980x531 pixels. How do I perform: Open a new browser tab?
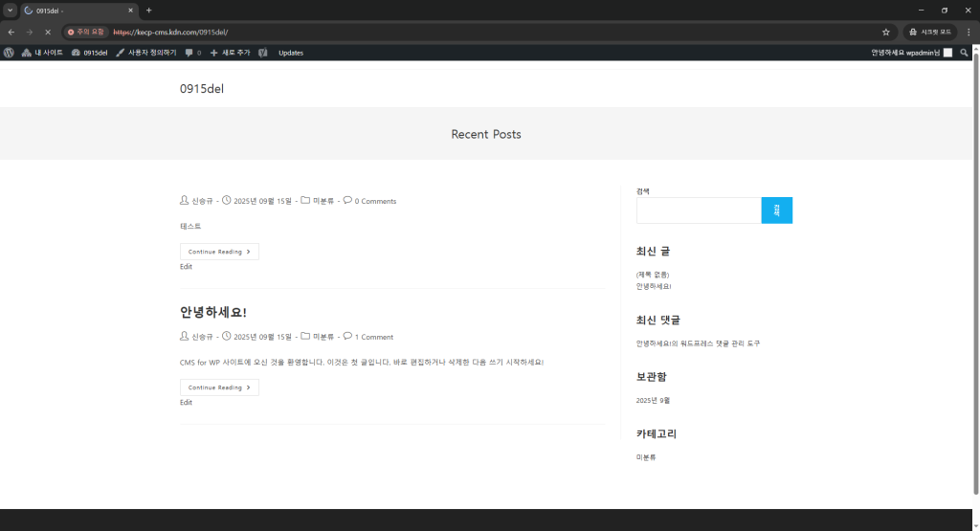coord(148,10)
